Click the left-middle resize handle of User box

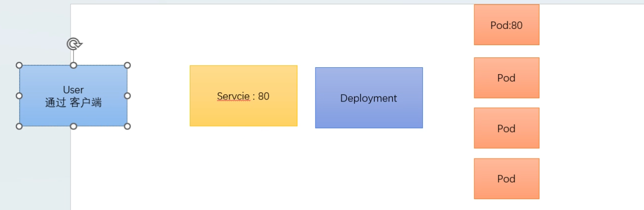point(20,96)
